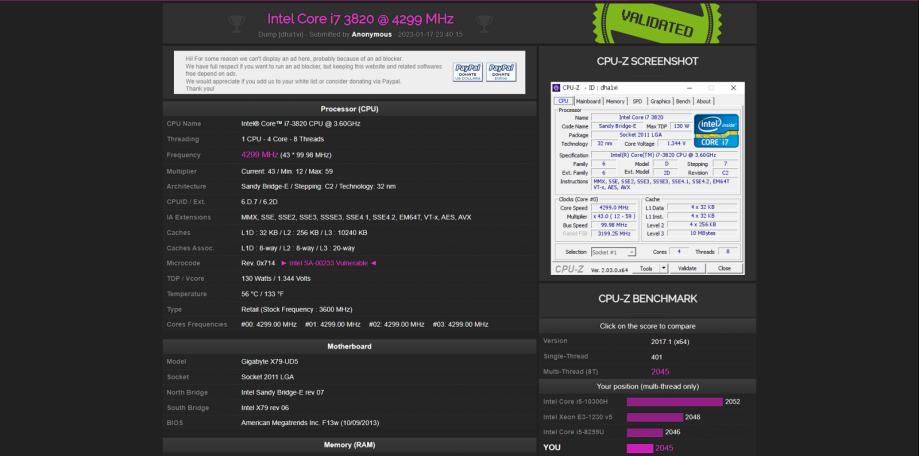The image size is (919, 456).
Task: Click the trophy icon left of the title
Action: coord(237,24)
